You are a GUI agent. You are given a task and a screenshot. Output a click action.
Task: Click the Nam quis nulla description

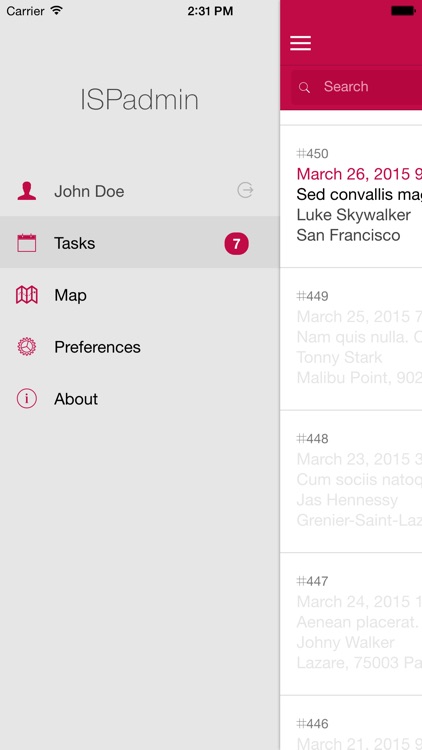[359, 337]
